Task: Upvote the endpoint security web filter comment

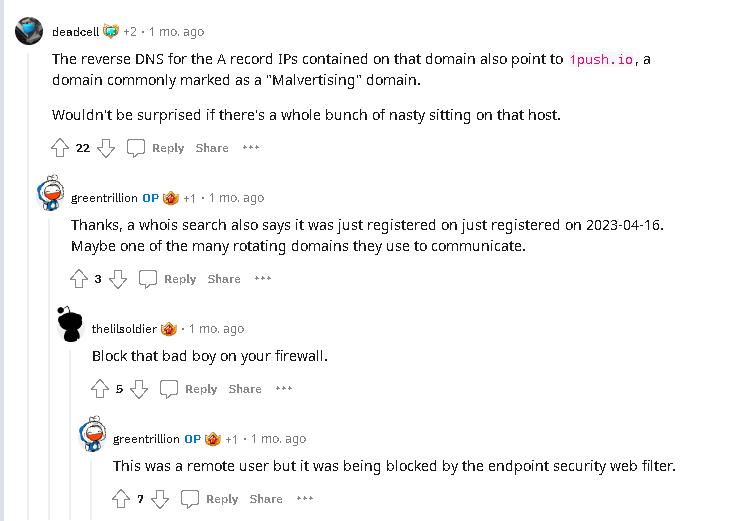Action: [121, 499]
